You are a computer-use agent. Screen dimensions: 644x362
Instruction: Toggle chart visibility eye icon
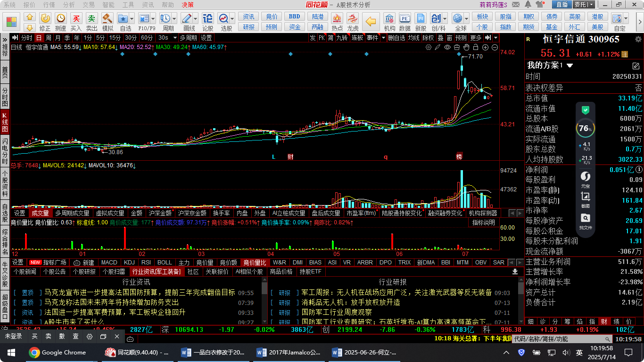(x=447, y=48)
